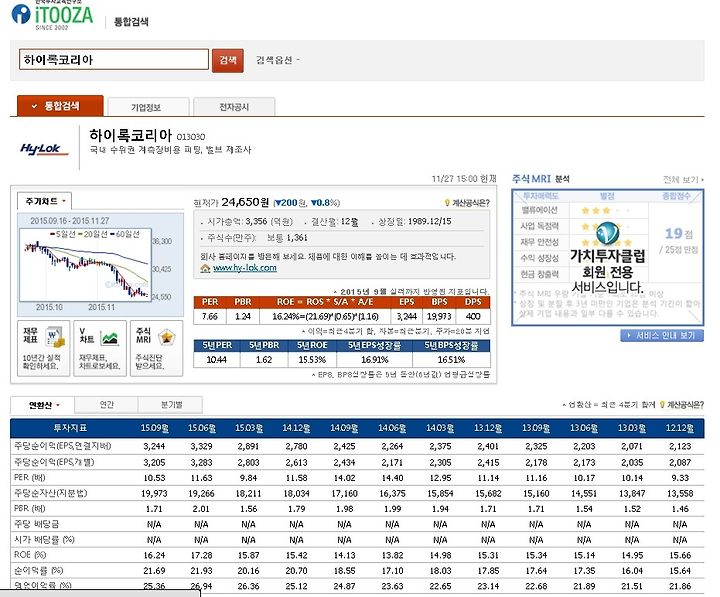Click the 19점 overall score
The width and height of the screenshot is (720, 597).
coord(678,234)
